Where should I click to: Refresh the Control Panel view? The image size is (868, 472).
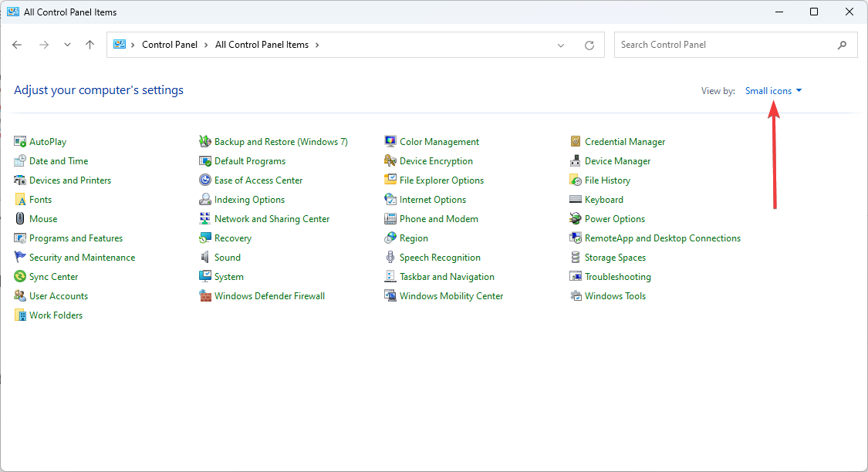[x=589, y=46]
